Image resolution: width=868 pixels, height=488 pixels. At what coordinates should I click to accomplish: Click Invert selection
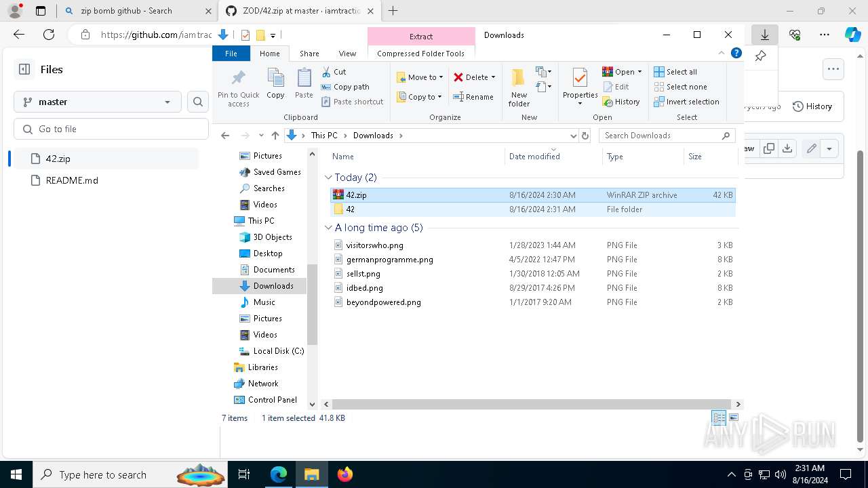point(686,102)
